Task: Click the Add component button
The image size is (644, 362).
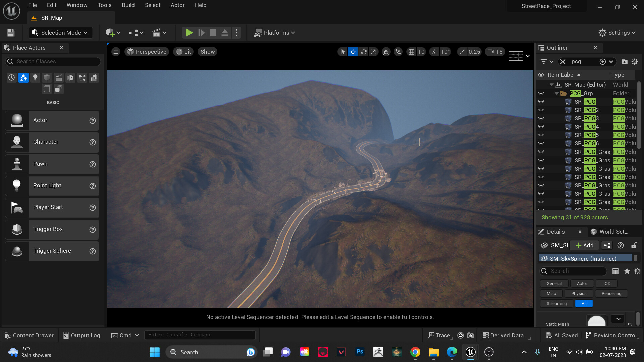Action: click(584, 245)
